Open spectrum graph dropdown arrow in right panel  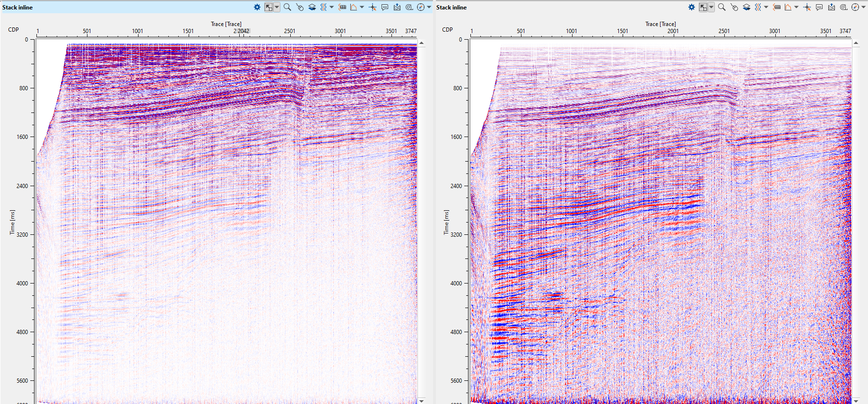coord(797,7)
